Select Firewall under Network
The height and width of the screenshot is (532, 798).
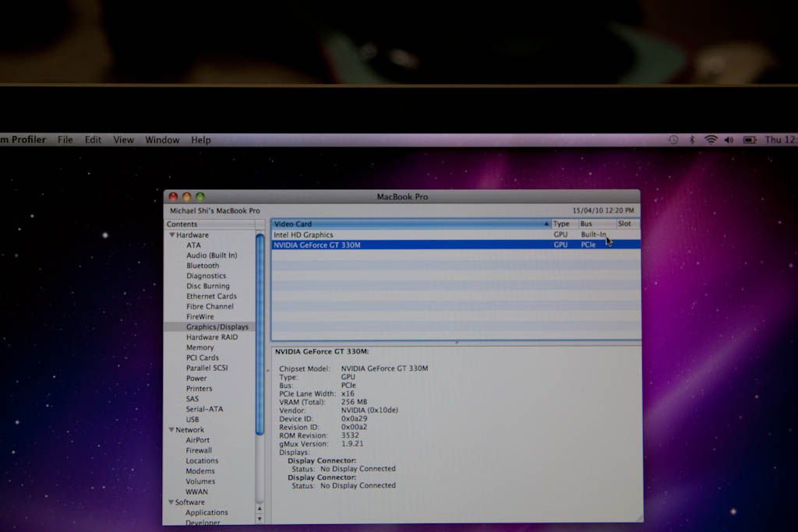click(x=199, y=450)
